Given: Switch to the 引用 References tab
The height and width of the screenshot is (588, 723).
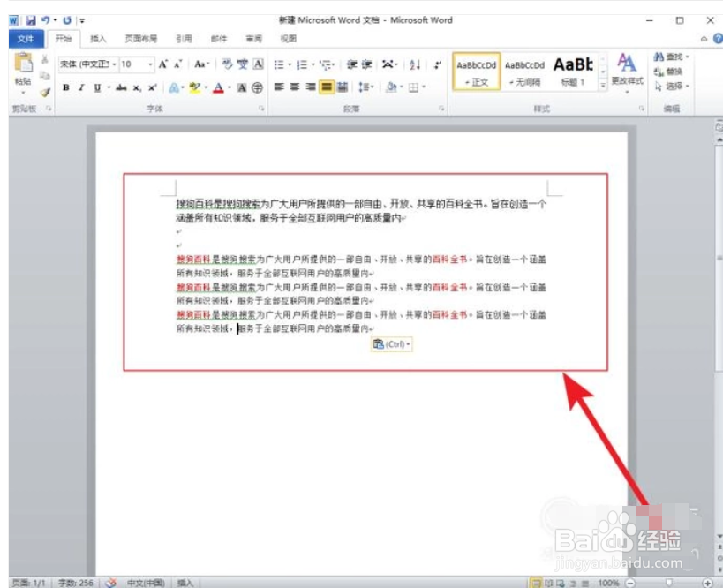Looking at the screenshot, I should 184,39.
